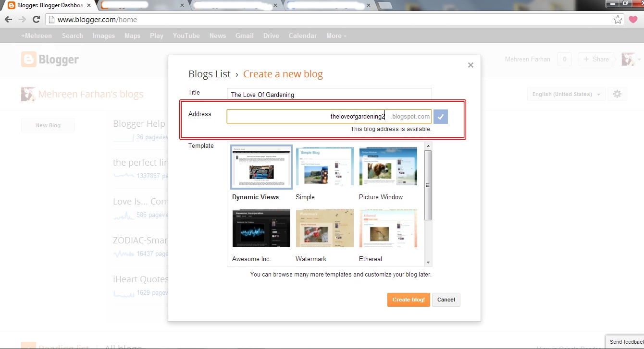Bookmark the page using the star icon
Screen dimensions: 644x349
618,19
